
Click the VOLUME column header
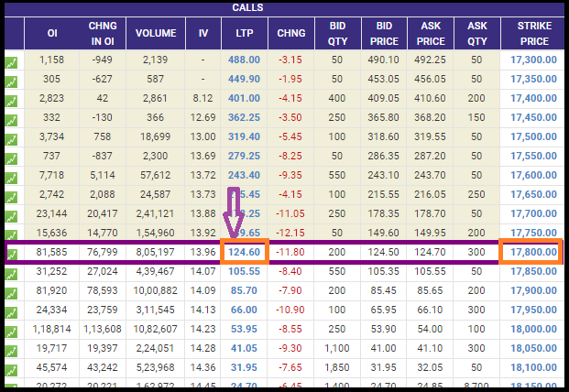[155, 33]
